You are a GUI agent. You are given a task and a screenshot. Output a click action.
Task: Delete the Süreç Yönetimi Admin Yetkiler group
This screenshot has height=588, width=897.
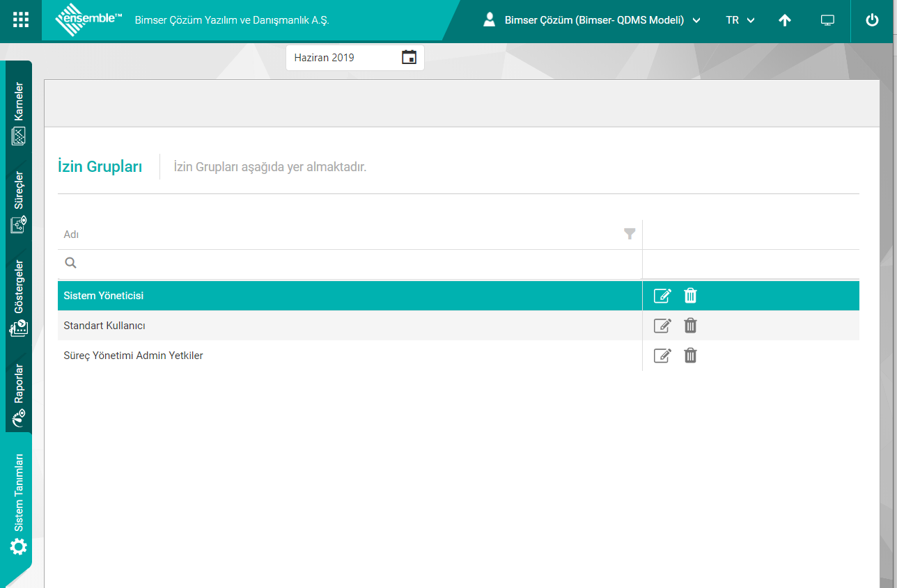[x=690, y=356]
